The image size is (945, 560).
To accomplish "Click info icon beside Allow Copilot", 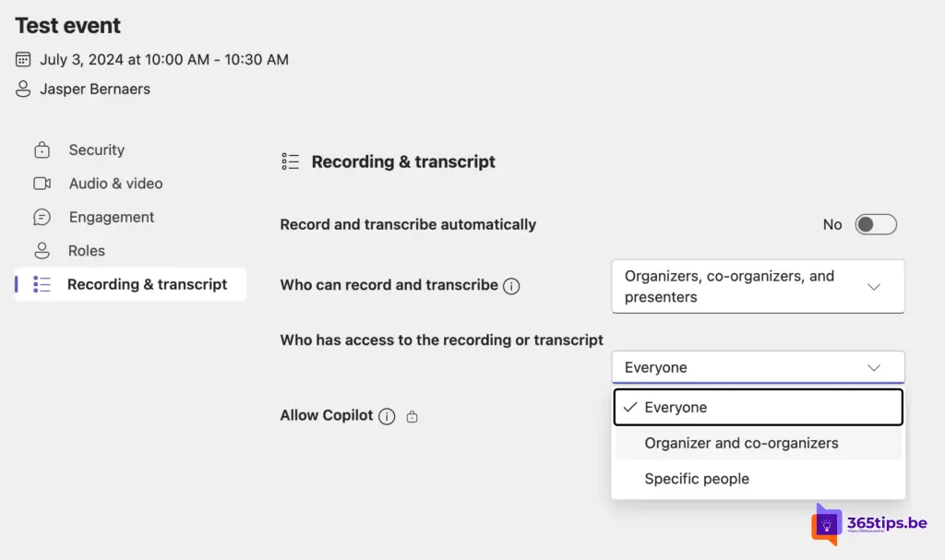I will 387,416.
